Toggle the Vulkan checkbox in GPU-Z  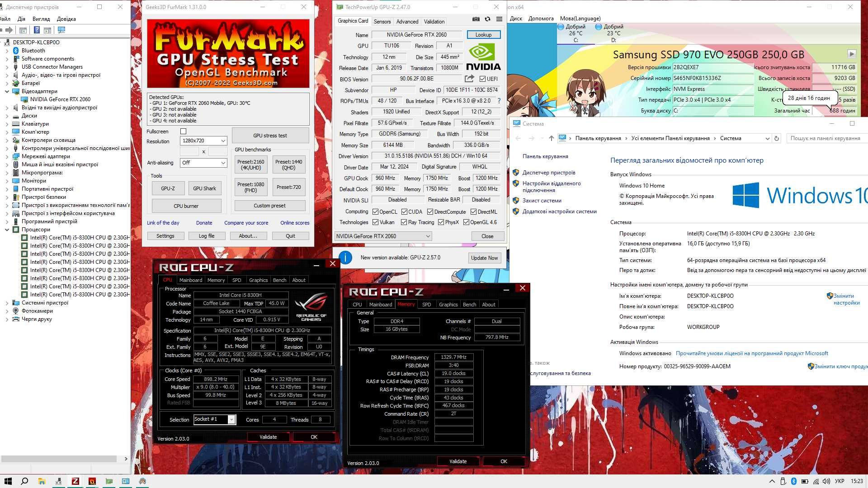(375, 222)
